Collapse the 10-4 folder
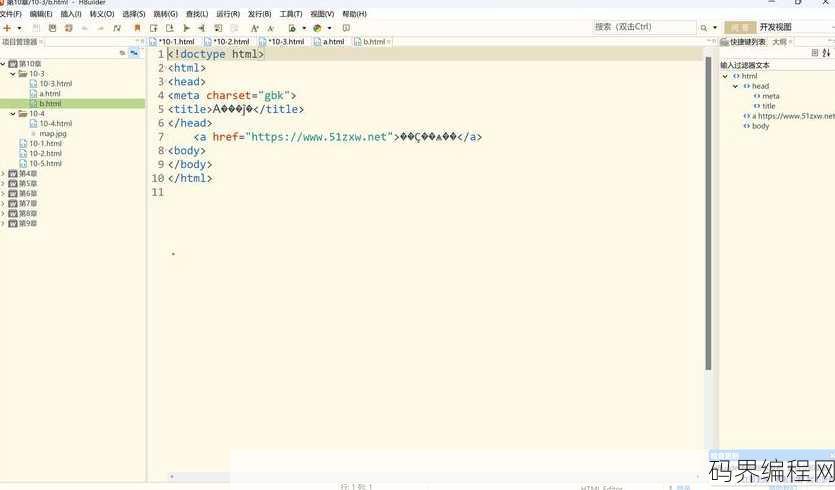835x490 pixels. [x=13, y=114]
